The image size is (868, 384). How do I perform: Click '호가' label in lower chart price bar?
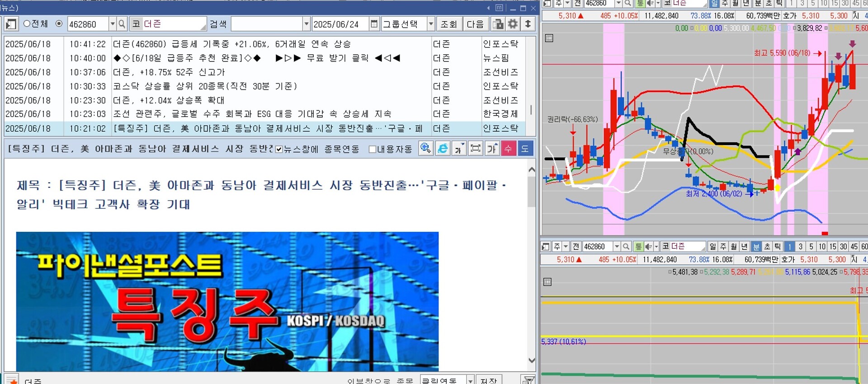click(x=788, y=259)
